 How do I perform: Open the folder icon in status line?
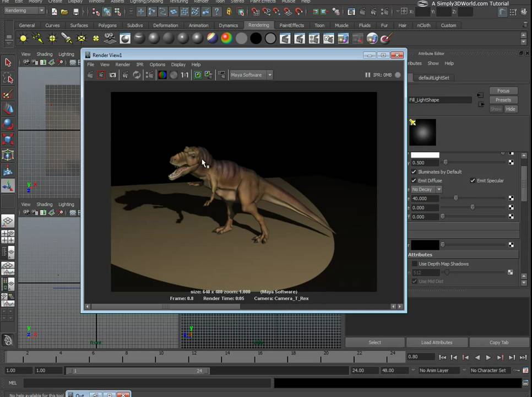pos(64,12)
